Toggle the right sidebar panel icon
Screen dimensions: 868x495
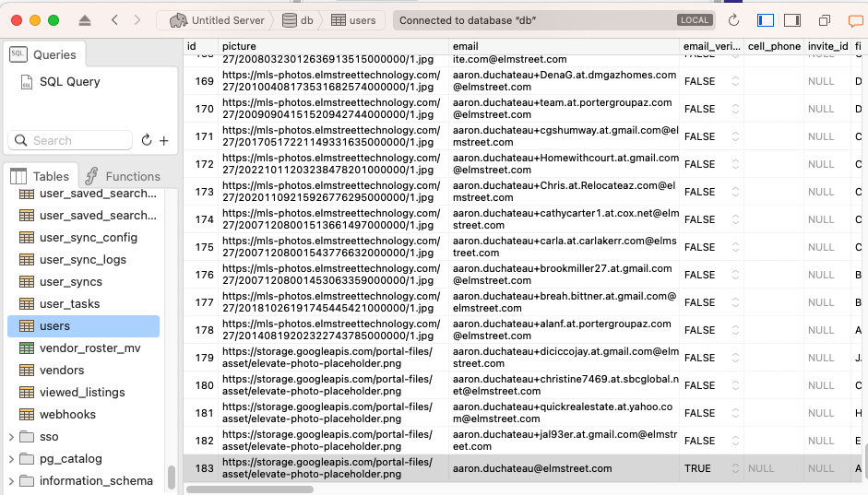pos(792,20)
